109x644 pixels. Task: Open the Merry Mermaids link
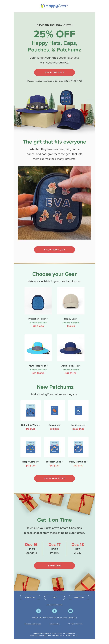click(78, 462)
